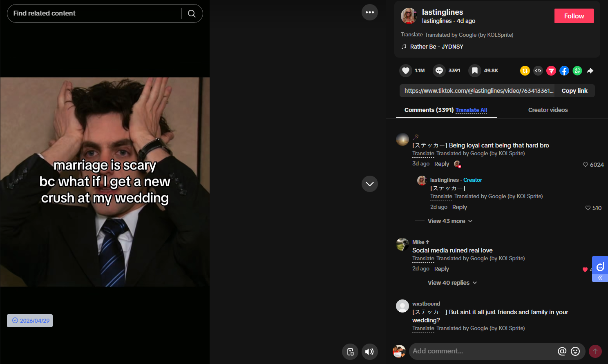Screen dimensions: 608x364
Task: Click the search magnifier icon
Action: (192, 13)
